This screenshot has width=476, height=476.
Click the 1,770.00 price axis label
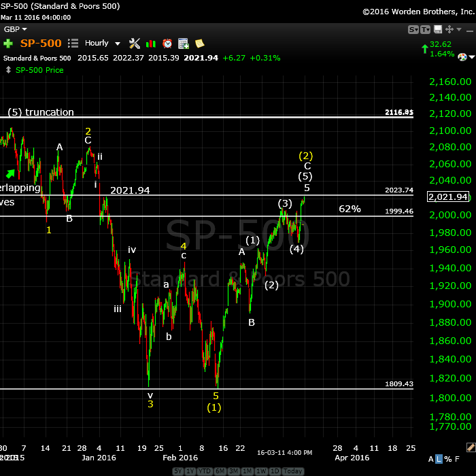pos(450,426)
